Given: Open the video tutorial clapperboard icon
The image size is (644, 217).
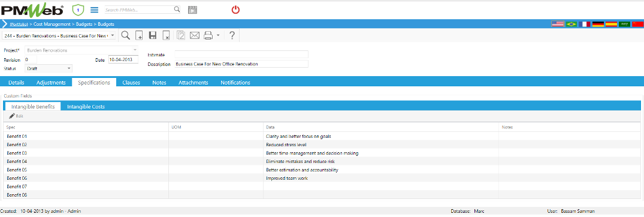Looking at the screenshot, I should (x=193, y=10).
